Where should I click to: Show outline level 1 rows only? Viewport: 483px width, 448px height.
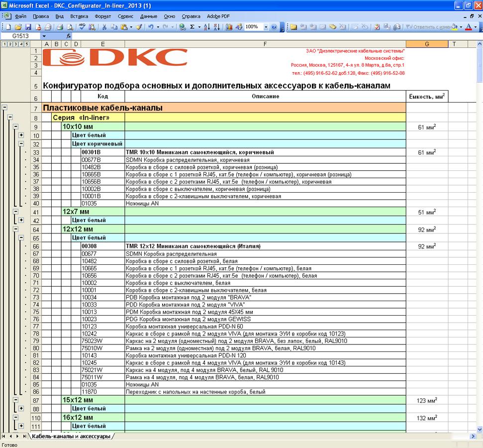[4, 44]
